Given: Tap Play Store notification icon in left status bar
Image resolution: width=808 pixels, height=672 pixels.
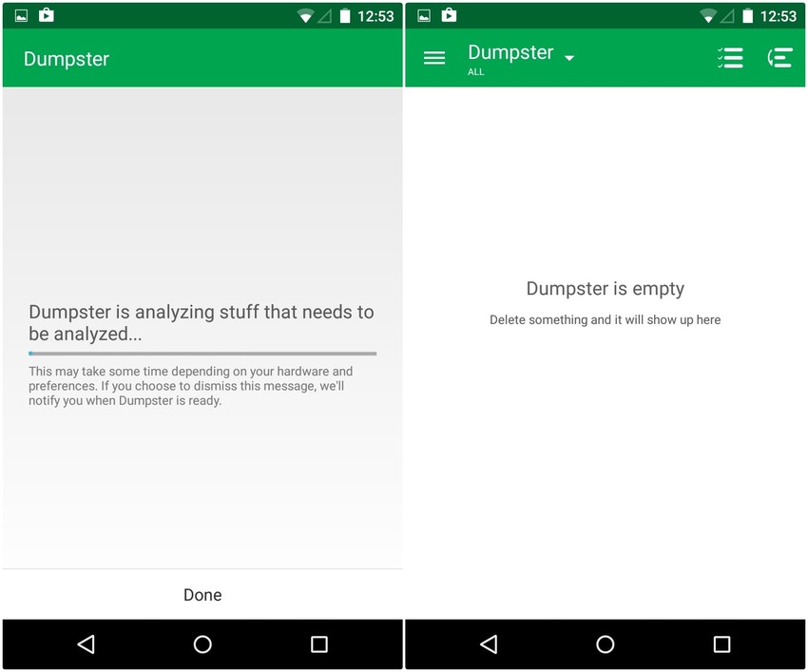Looking at the screenshot, I should pos(47,15).
